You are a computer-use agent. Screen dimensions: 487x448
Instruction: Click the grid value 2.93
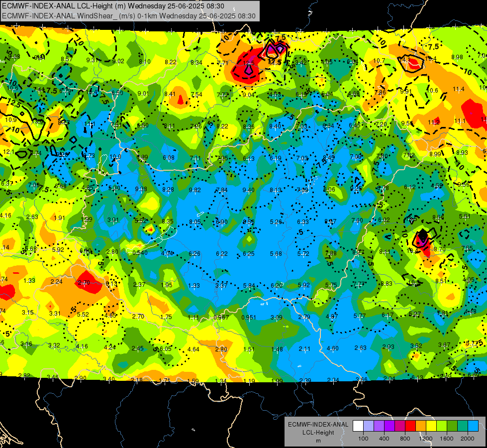click(x=388, y=346)
